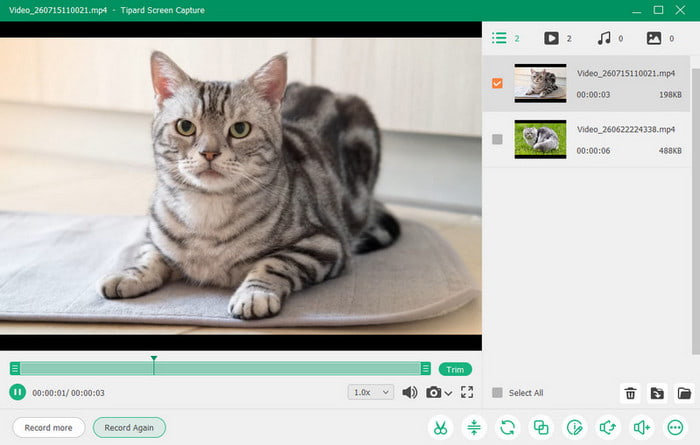Screen dimensions: 700x445
Task: Open the 1.0x playback speed dropdown
Action: pos(371,392)
